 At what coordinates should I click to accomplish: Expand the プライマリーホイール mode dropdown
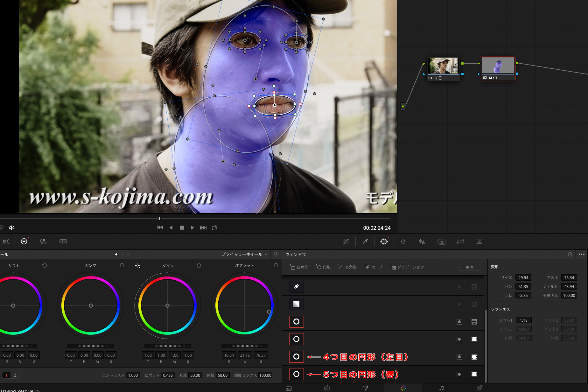pyautogui.click(x=244, y=255)
